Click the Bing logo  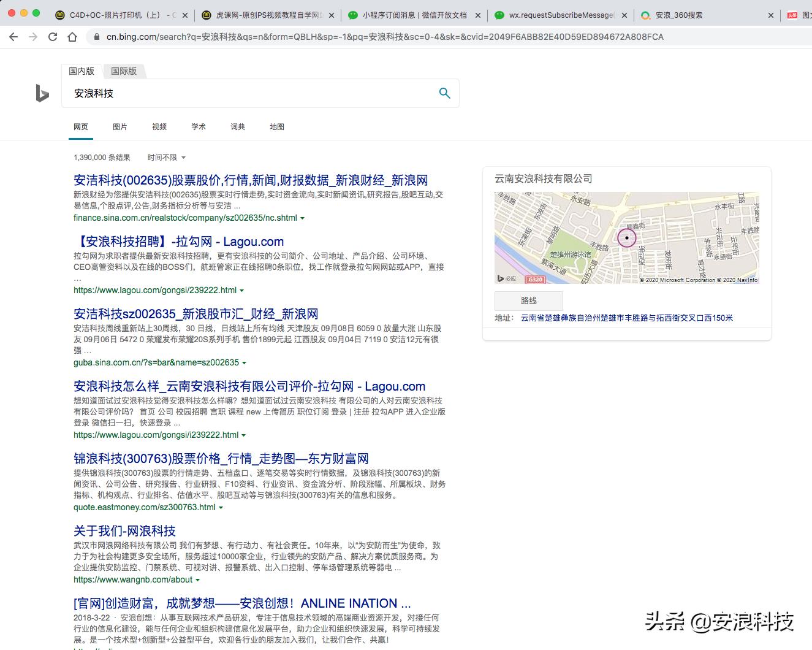click(40, 93)
